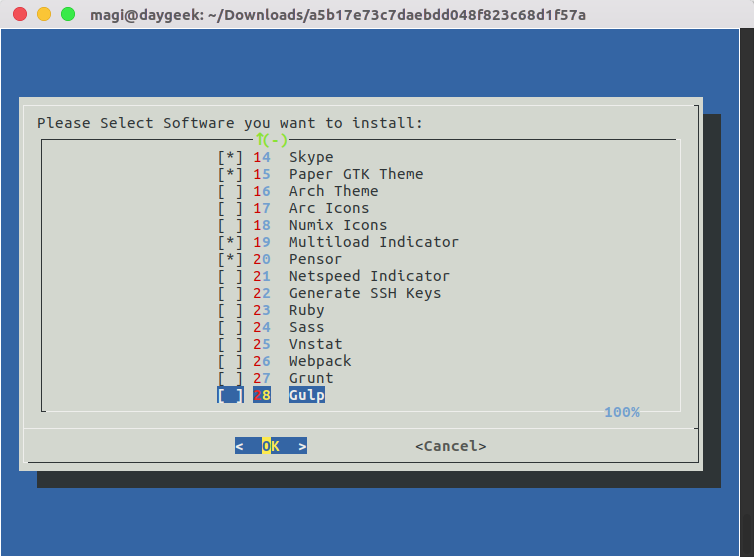Select the Webpack label

pyautogui.click(x=320, y=361)
